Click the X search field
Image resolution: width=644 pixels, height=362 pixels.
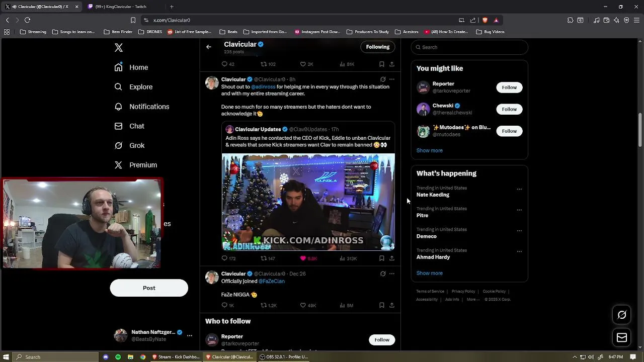(x=469, y=47)
